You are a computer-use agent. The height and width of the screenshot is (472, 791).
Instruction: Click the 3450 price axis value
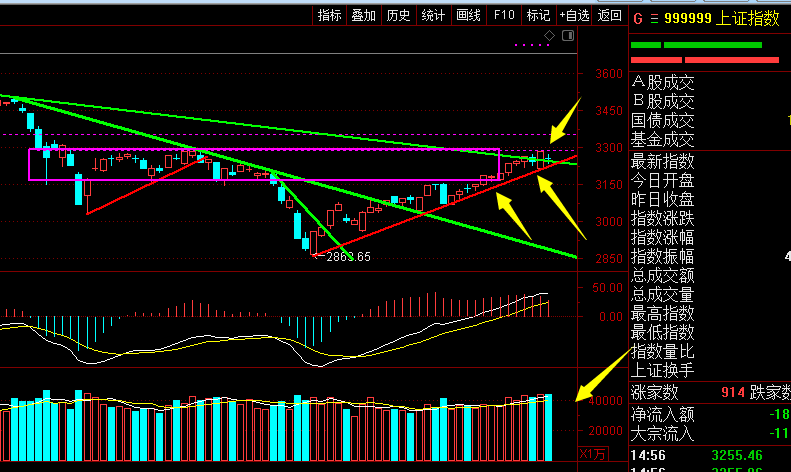pos(608,110)
